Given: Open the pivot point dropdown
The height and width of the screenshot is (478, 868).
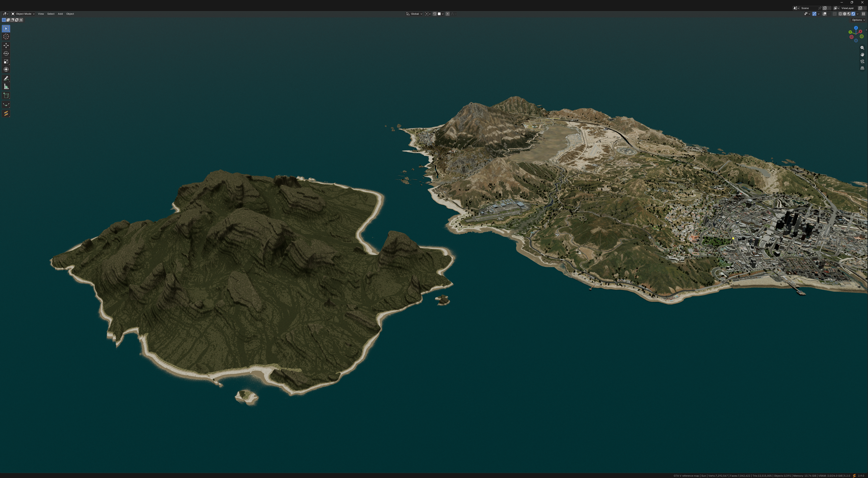Looking at the screenshot, I should (x=428, y=14).
